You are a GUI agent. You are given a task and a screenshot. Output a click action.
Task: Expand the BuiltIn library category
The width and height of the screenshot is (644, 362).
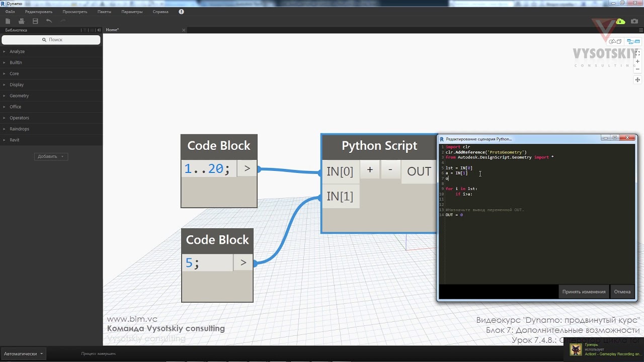[51, 62]
